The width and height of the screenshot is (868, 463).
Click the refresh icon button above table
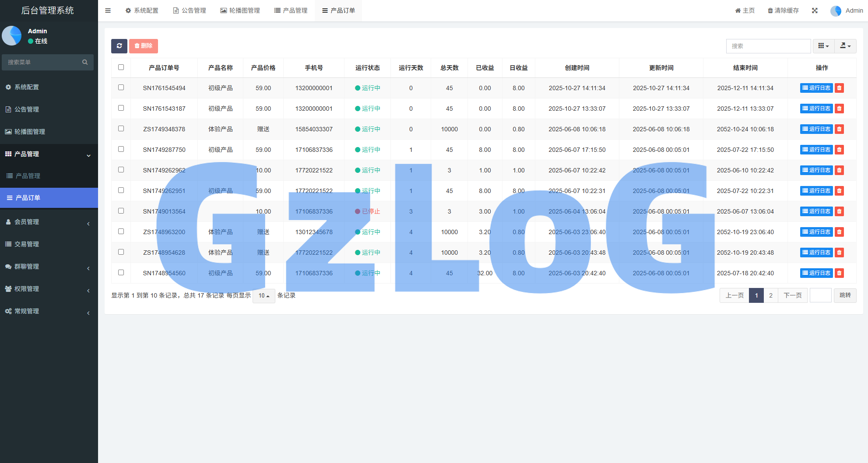[x=119, y=46]
